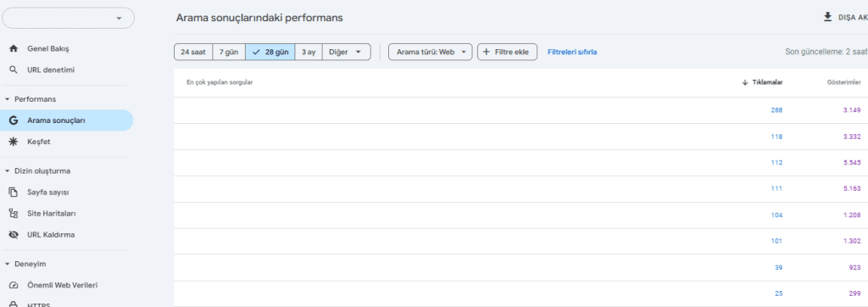Click the 3.149 impressions value
This screenshot has width=868, height=307.
(852, 110)
